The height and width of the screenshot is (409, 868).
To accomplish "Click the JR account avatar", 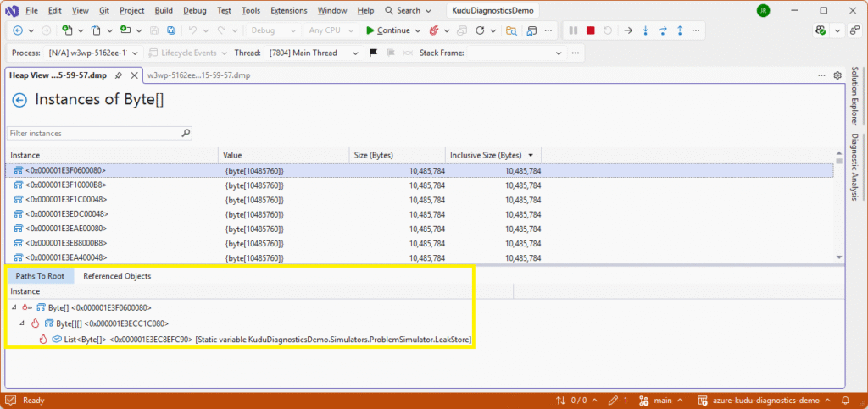I will (x=764, y=10).
